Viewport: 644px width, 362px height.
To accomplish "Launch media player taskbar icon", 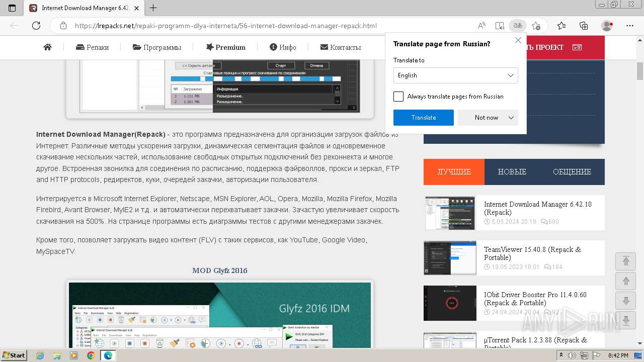I will pyautogui.click(x=74, y=355).
